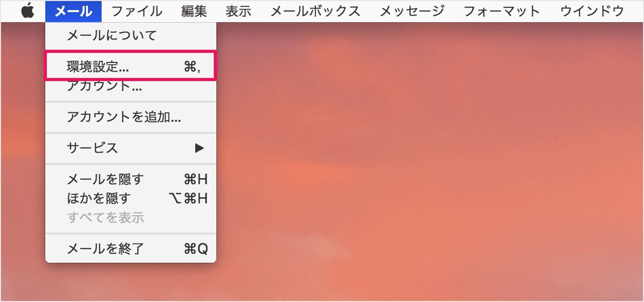Open the Apple menu
Viewport: 644px width, 302px height.
28,11
